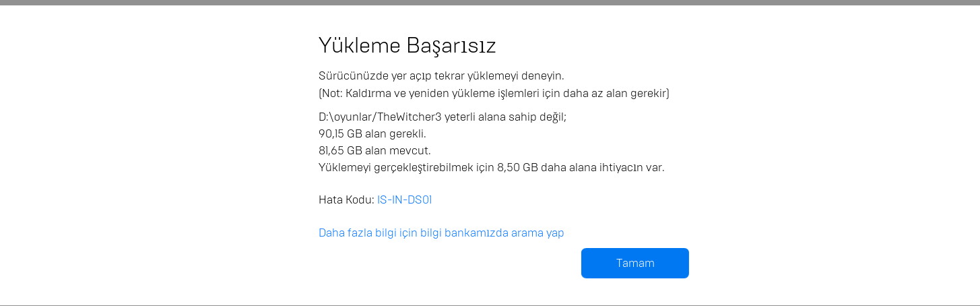Click the "90,15 GB alan gerekli" line
The width and height of the screenshot is (980, 306).
click(372, 133)
